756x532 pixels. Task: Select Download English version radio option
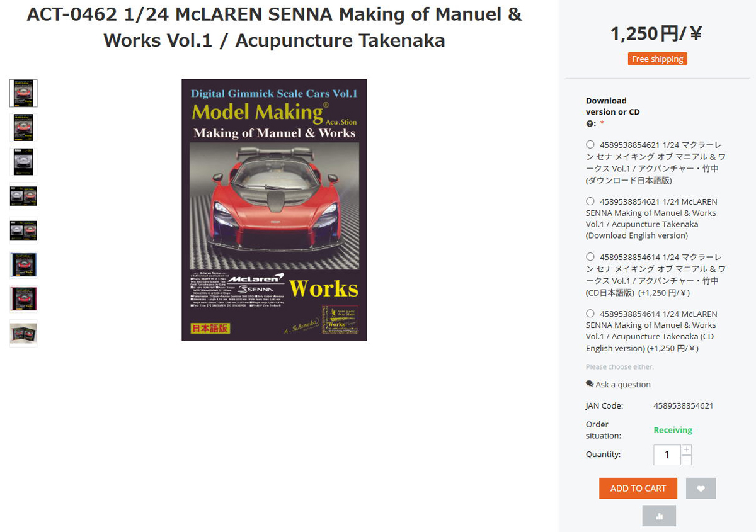pyautogui.click(x=590, y=201)
